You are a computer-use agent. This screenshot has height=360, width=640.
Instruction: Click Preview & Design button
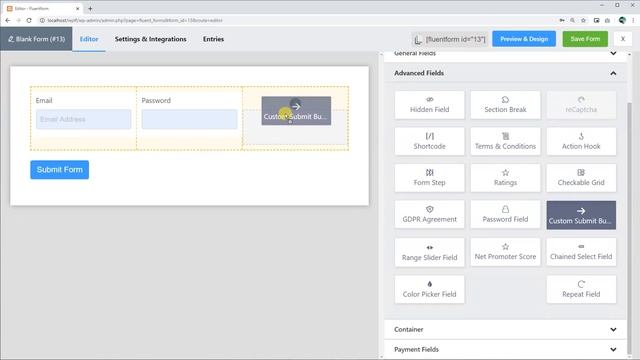524,39
